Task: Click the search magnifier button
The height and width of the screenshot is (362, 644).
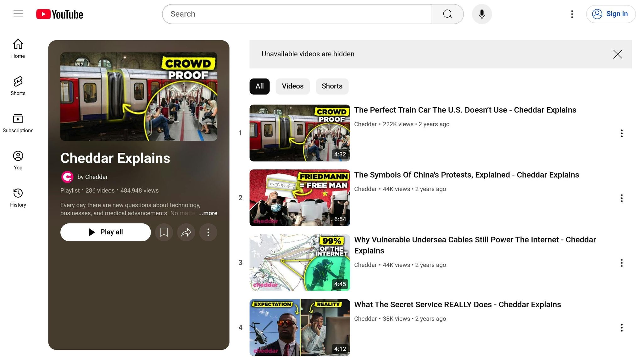Action: [447, 14]
